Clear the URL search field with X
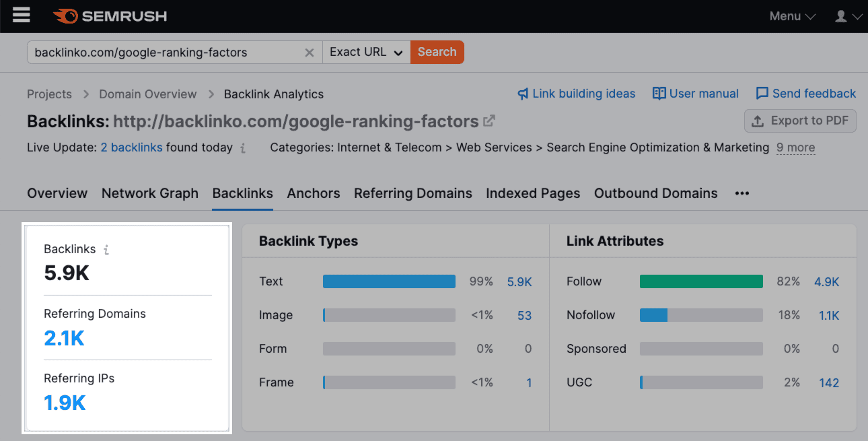Viewport: 868px width, 441px height. 310,53
